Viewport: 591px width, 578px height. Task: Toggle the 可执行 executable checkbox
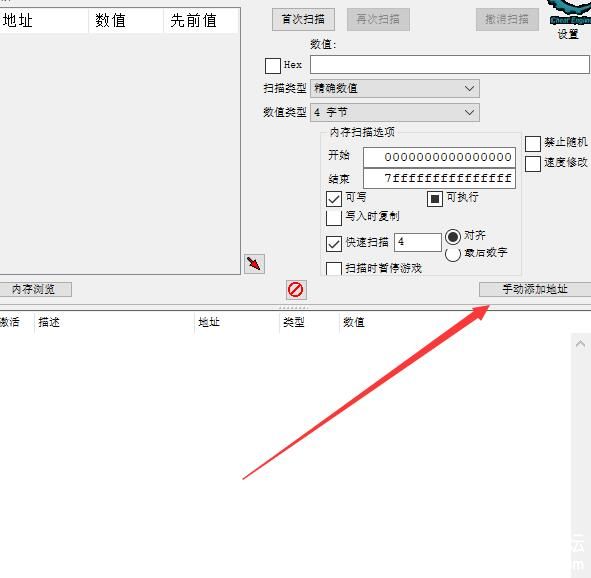click(434, 199)
